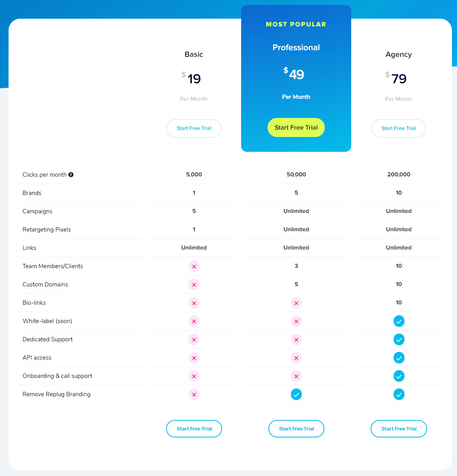Click Professional's Remove Replug Branding checkmark
457x476 pixels.
click(296, 394)
